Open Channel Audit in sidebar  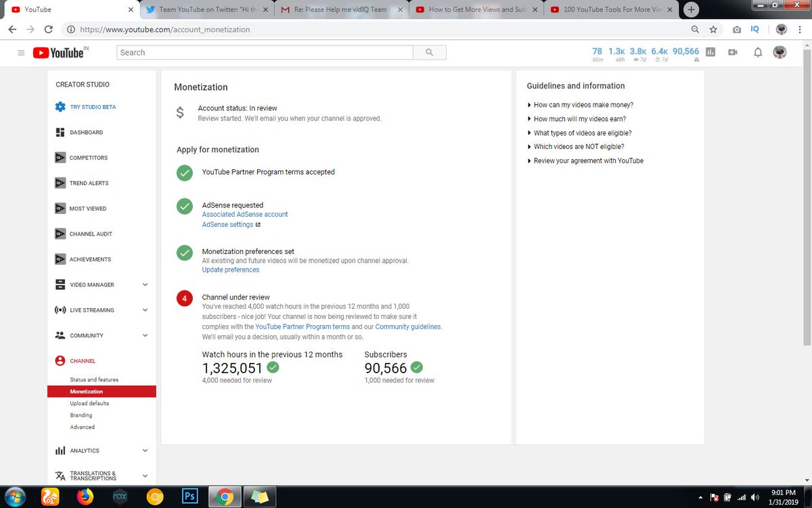[83, 234]
